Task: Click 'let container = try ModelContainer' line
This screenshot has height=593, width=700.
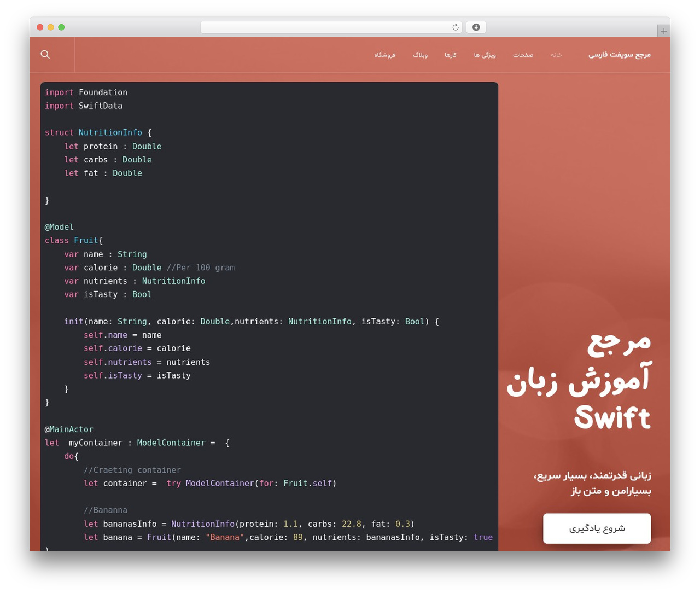Action: click(210, 483)
